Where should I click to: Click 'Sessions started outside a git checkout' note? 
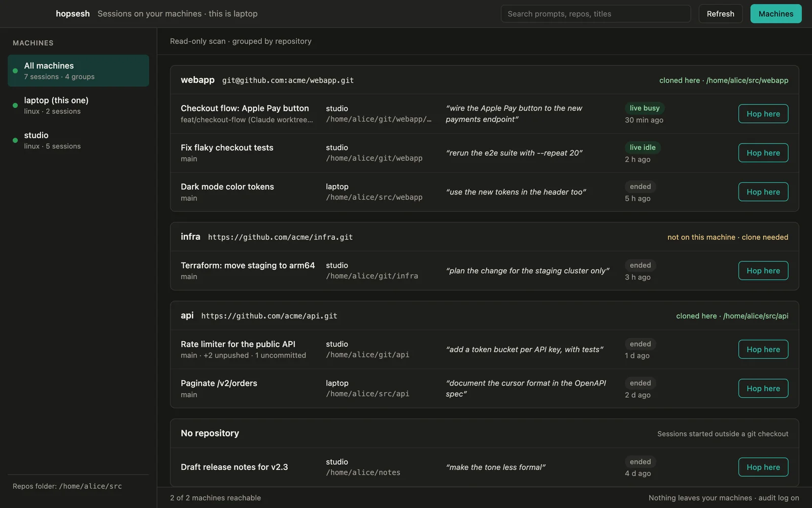(x=723, y=434)
